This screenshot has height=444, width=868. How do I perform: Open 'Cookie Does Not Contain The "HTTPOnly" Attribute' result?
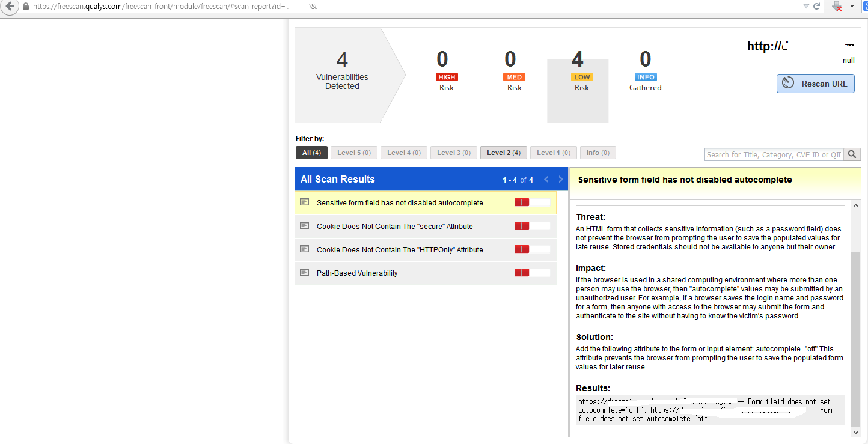pyautogui.click(x=426, y=249)
